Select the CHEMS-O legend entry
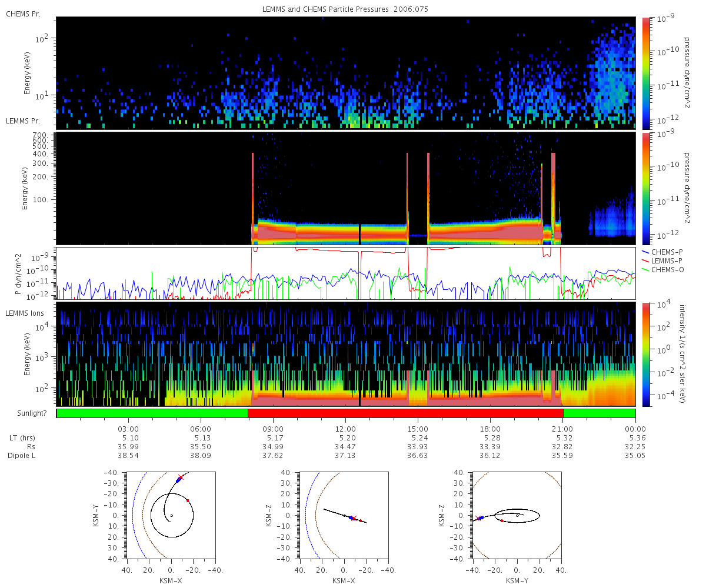The width and height of the screenshot is (706, 588). click(x=665, y=269)
